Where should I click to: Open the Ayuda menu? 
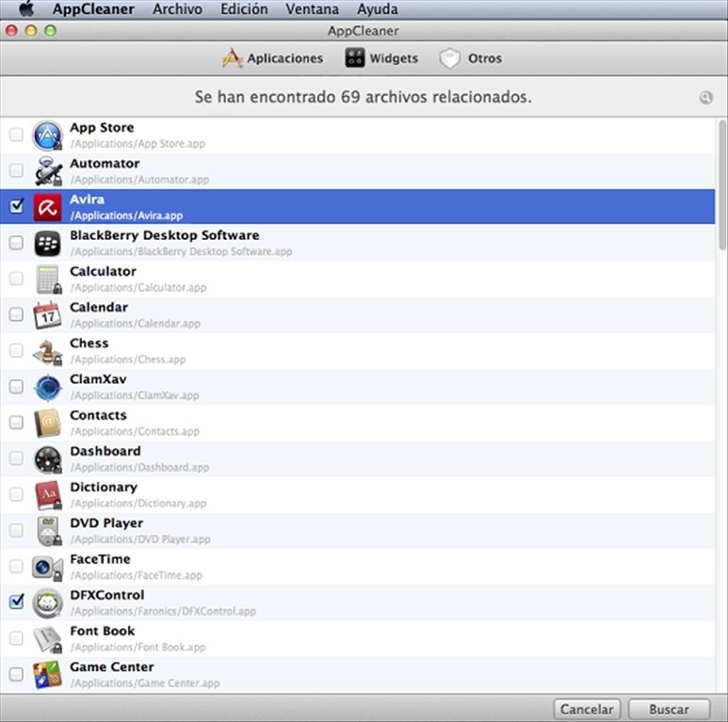tap(377, 8)
